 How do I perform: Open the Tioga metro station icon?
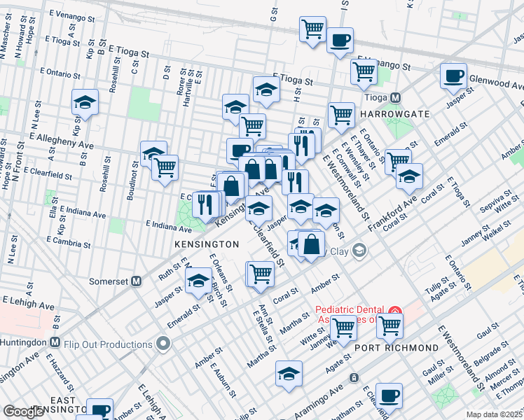(x=395, y=97)
